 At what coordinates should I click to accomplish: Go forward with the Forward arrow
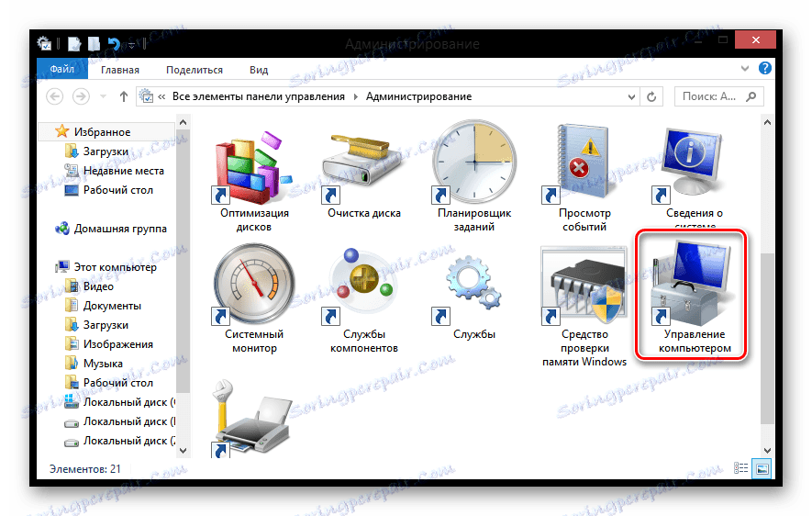coord(81,96)
